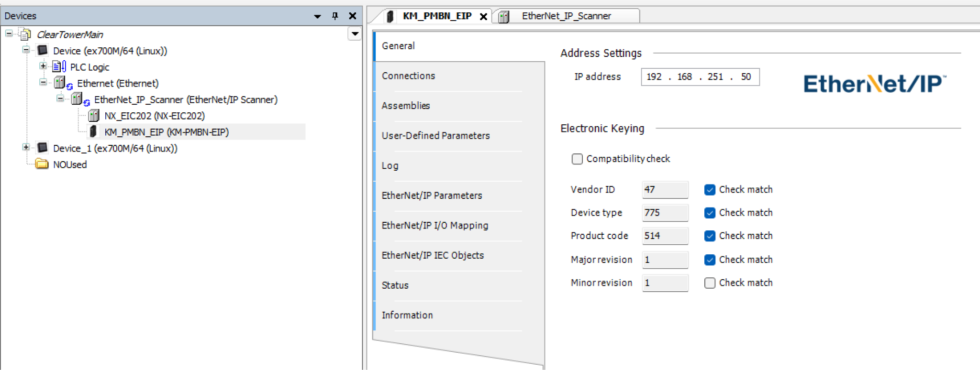Click the Ethernet adapter node icon
This screenshot has width=980, height=370.
point(60,83)
